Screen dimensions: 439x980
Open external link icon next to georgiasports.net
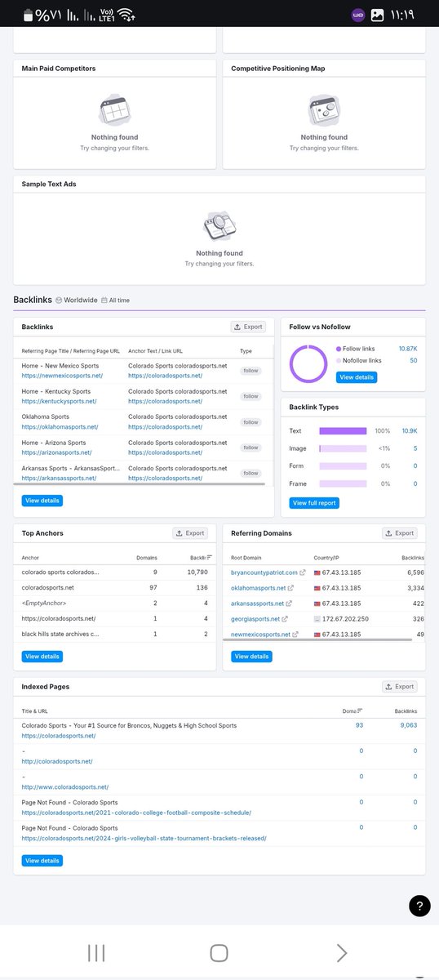(285, 619)
